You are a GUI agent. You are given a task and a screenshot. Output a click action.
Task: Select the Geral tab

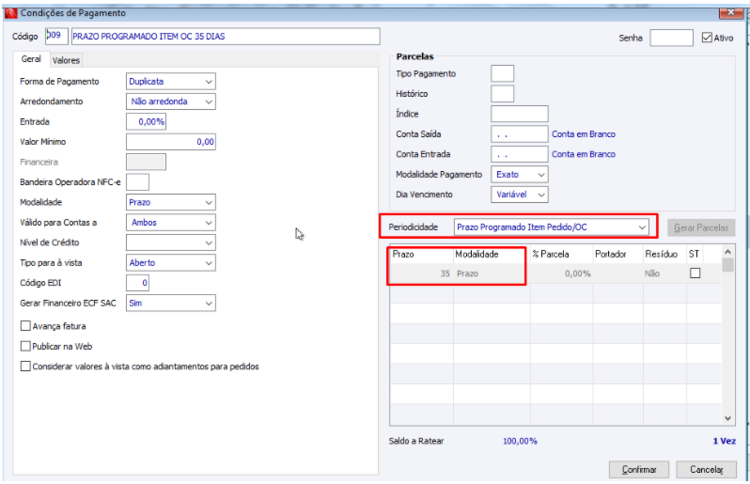pos(31,59)
